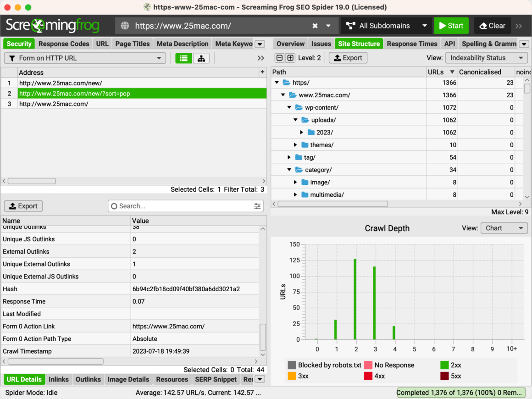Open the Overview tab

(x=290, y=44)
